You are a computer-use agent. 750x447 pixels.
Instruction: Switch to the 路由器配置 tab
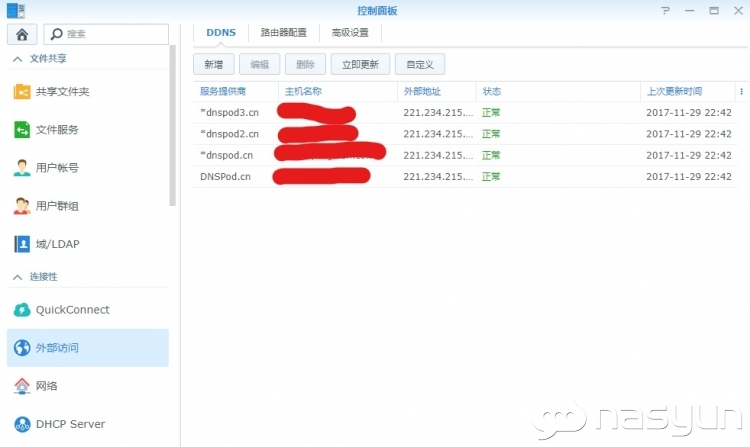coord(283,33)
